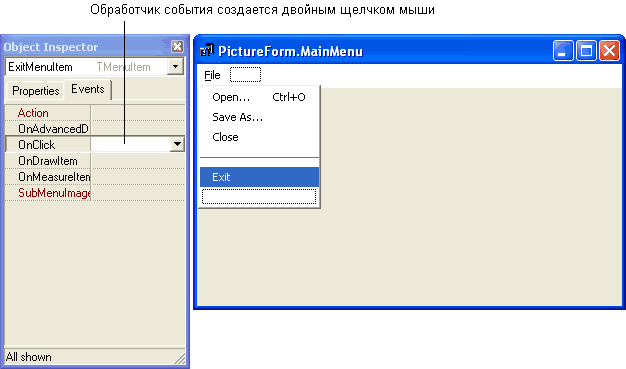Select the OnAdvancedD event row

95,129
